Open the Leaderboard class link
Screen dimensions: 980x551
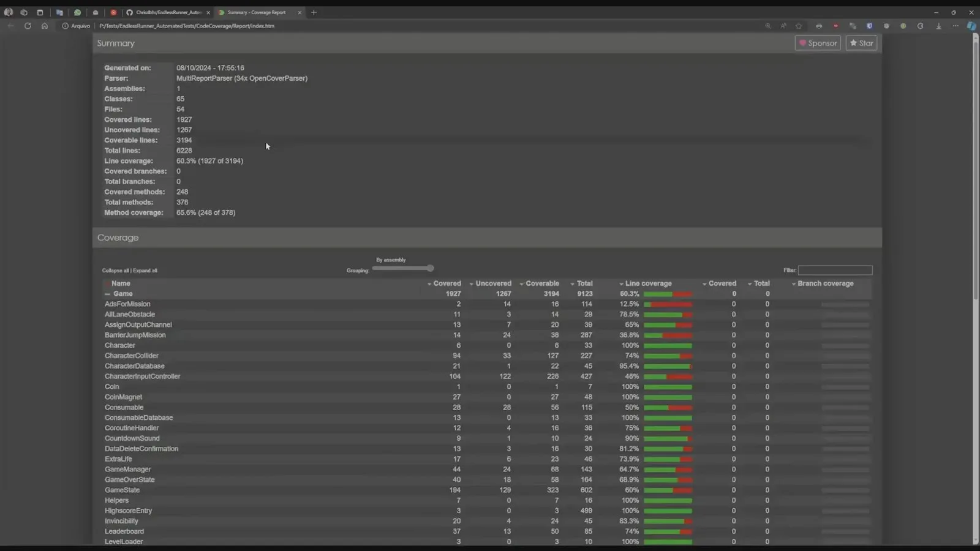point(124,531)
